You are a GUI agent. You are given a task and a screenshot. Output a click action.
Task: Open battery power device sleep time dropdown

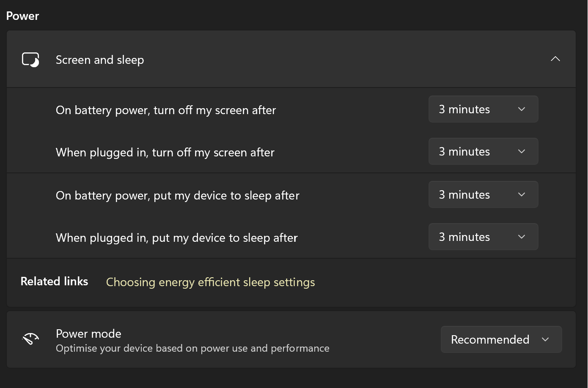(483, 195)
